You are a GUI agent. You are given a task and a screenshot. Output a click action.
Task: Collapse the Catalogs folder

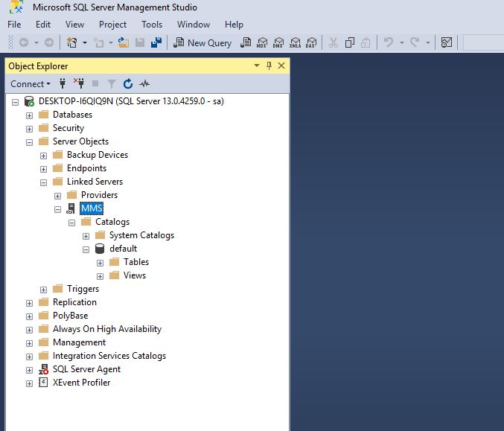71,223
